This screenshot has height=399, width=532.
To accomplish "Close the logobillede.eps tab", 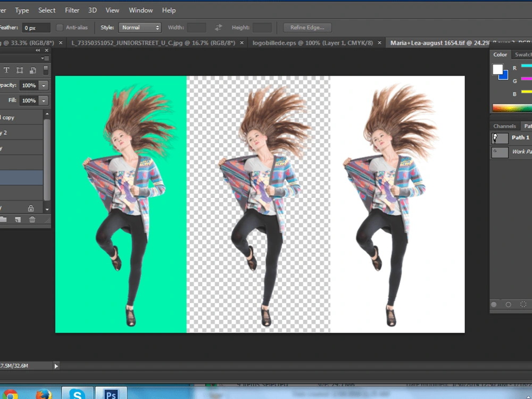I will pos(380,43).
